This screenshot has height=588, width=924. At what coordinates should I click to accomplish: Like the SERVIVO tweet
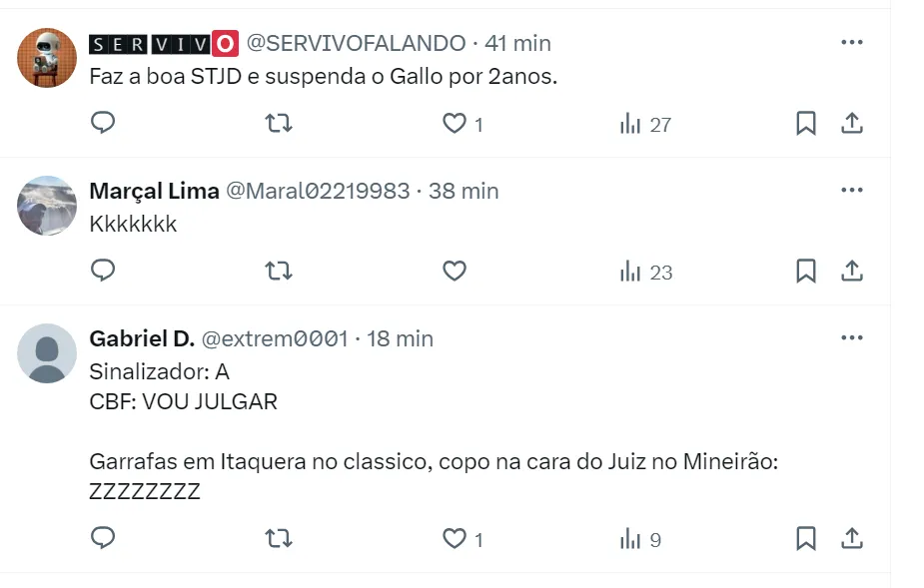(455, 124)
